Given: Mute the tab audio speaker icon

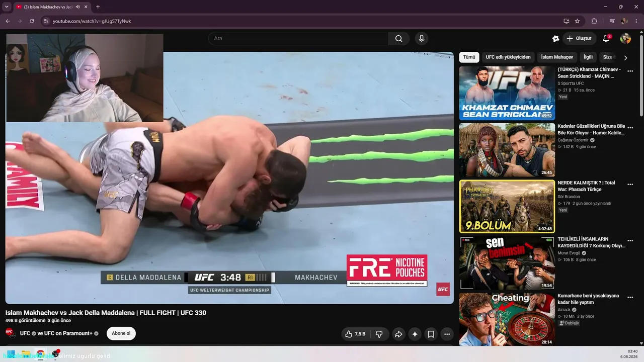Looking at the screenshot, I should click(77, 7).
